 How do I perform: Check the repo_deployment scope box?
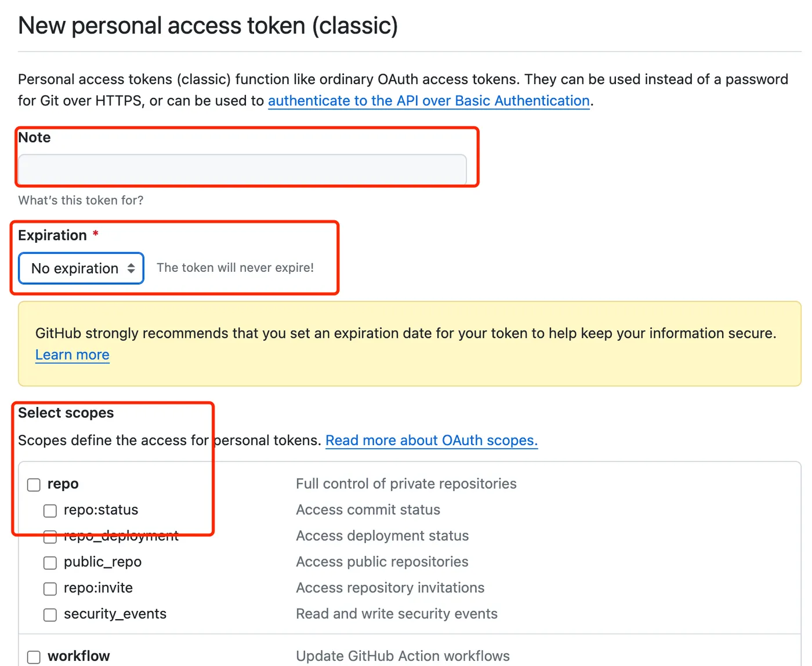50,537
